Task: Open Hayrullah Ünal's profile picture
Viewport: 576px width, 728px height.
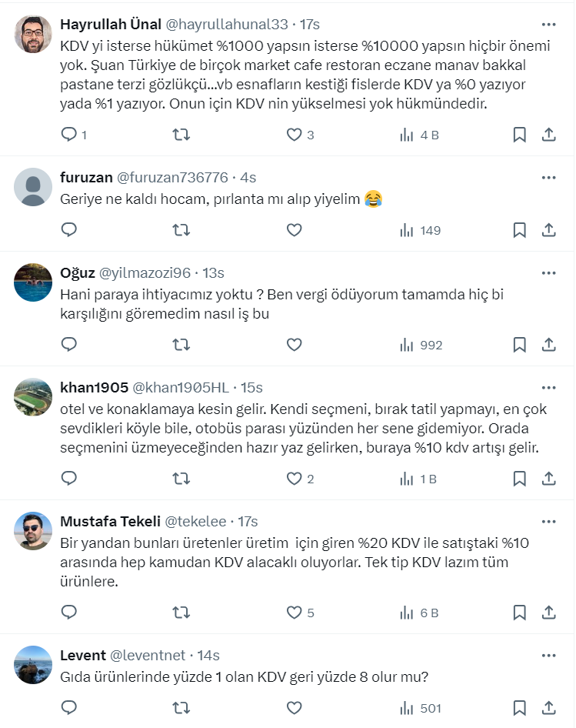Action: click(x=33, y=35)
